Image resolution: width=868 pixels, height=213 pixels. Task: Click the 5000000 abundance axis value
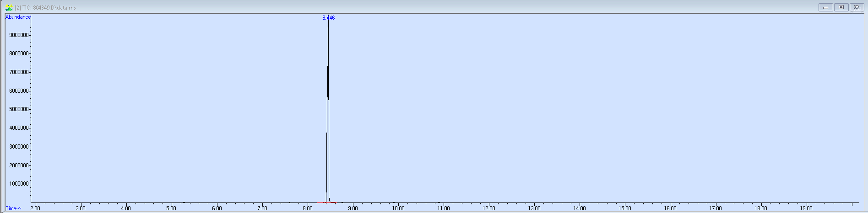(x=19, y=109)
